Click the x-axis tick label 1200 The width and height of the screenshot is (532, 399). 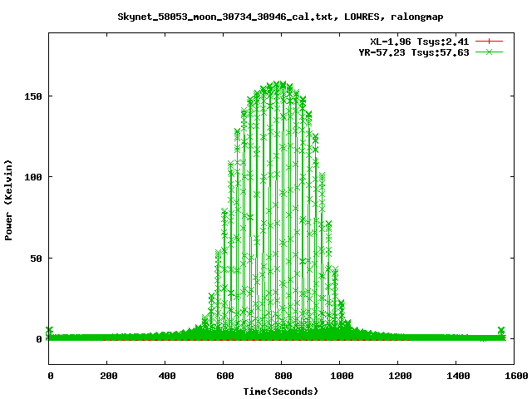click(x=400, y=376)
